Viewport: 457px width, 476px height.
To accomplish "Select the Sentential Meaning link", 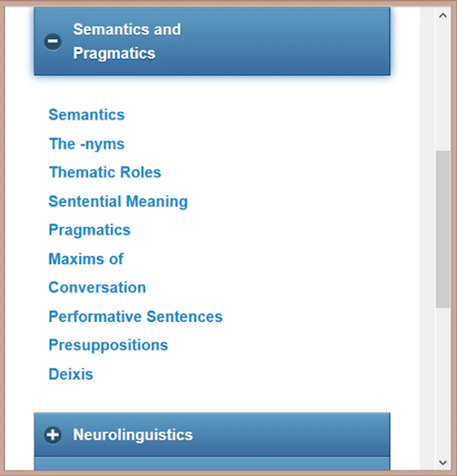I will [118, 202].
